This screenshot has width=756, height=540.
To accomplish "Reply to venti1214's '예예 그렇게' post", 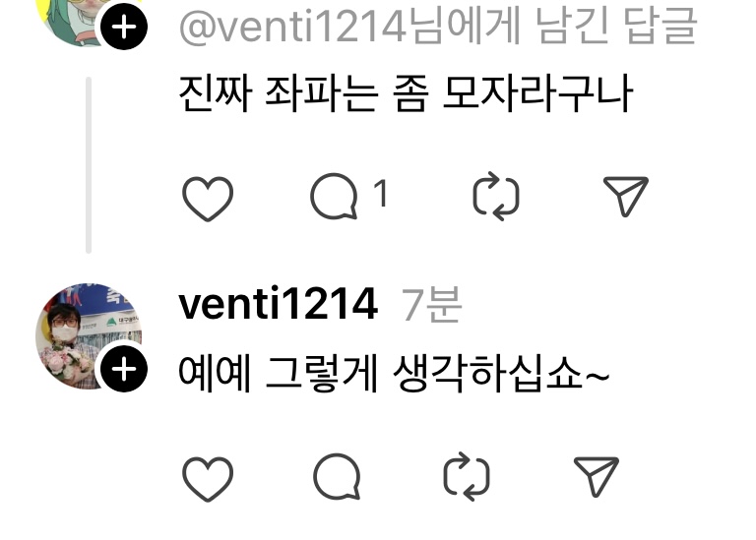I will [x=337, y=476].
